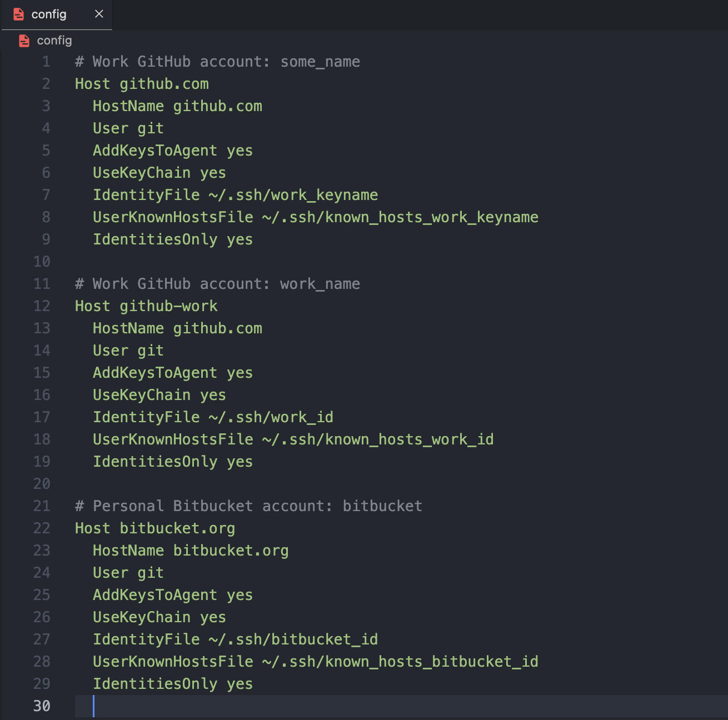Click 'HostName bitbucket.org' on line 23
The width and height of the screenshot is (728, 720).
(191, 551)
